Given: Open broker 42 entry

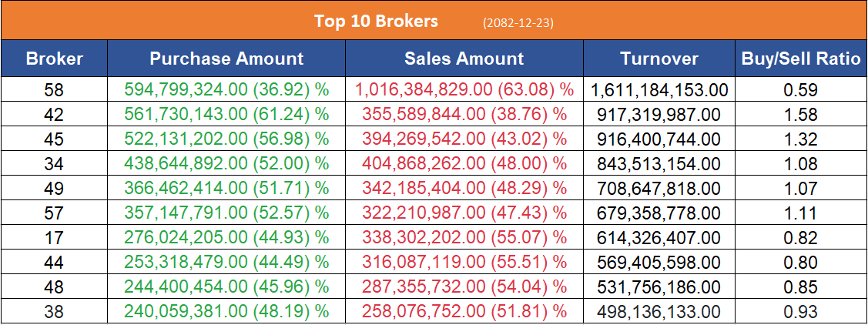Looking at the screenshot, I should 54,115.
